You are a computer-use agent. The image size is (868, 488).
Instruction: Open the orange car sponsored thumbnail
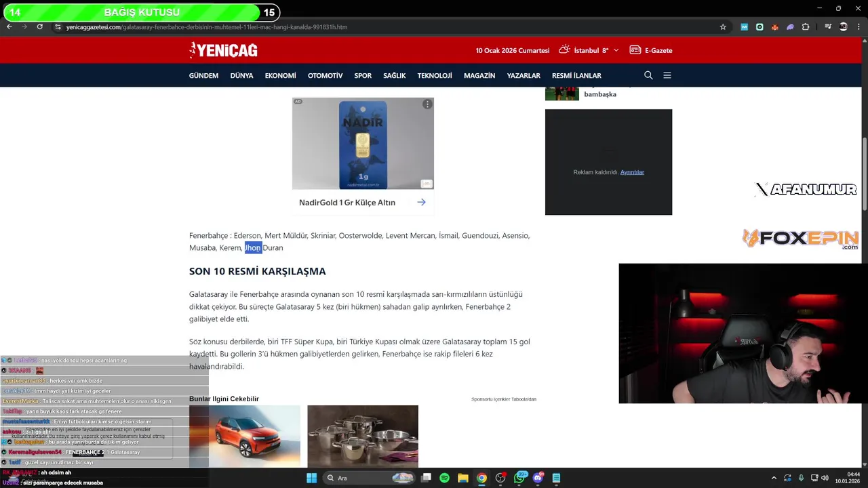tap(245, 436)
